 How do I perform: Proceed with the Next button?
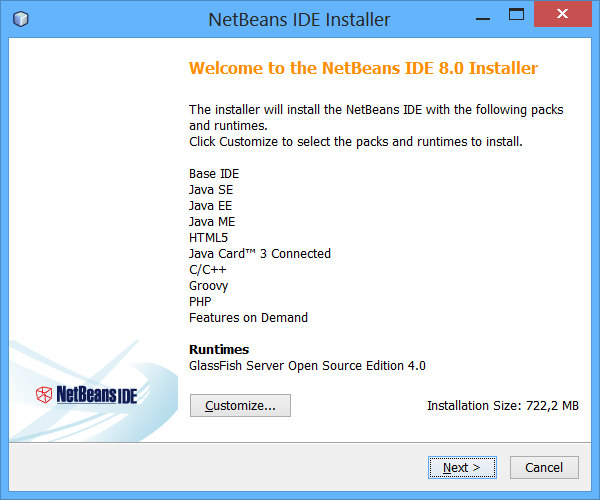coord(462,467)
